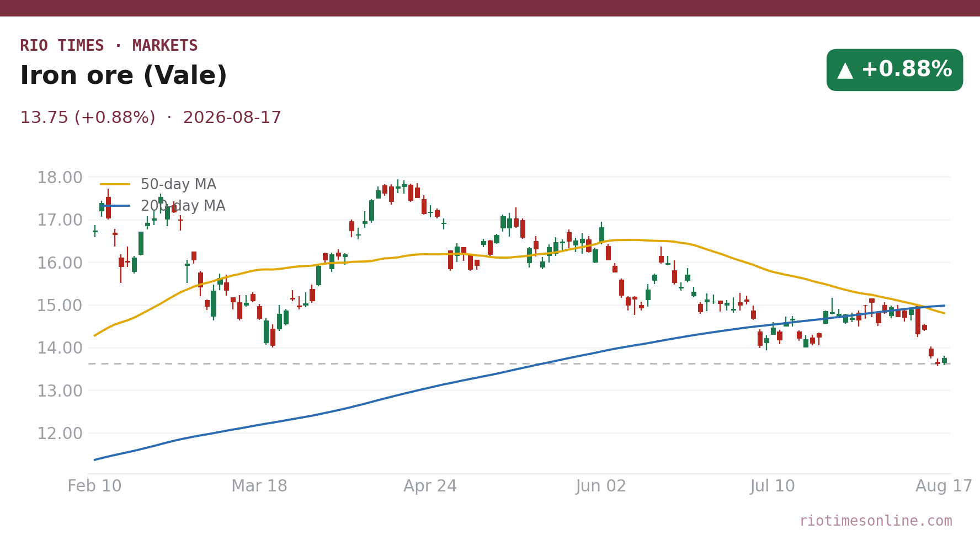
Task: Click the Aug 17 x-axis date label
Action: [944, 486]
